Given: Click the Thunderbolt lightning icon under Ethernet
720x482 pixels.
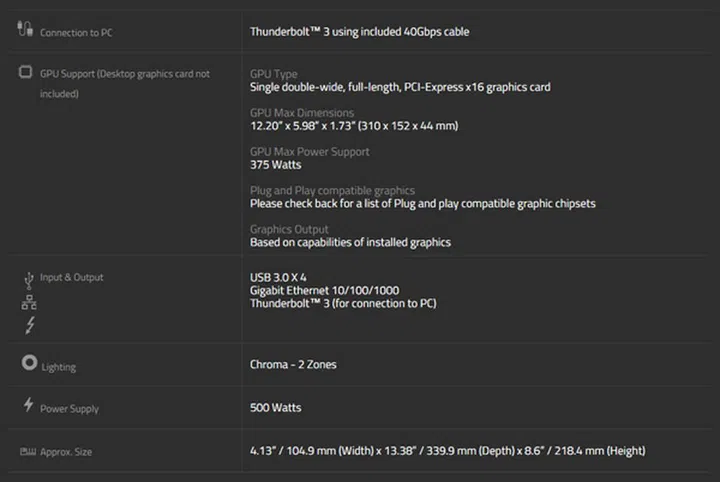Looking at the screenshot, I should click(x=28, y=326).
